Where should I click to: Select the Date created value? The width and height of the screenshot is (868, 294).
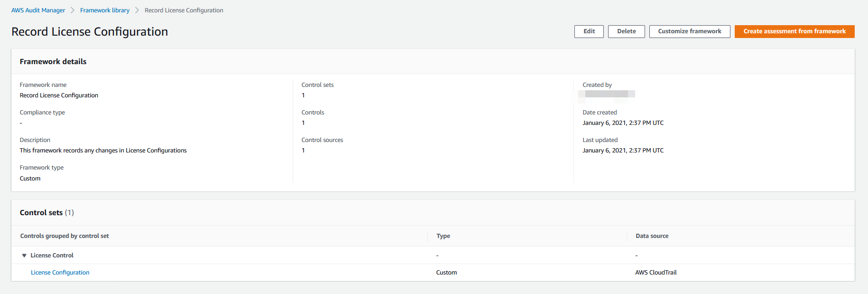click(x=623, y=123)
